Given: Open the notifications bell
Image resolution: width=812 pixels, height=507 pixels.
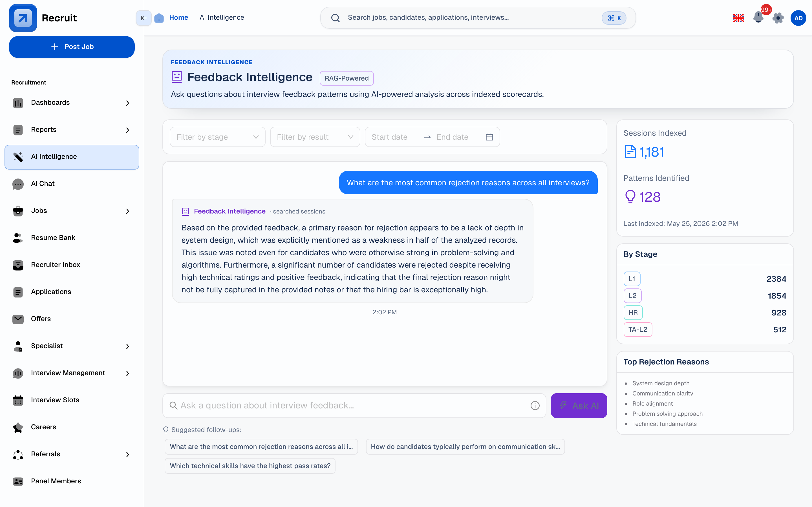Looking at the screenshot, I should (x=758, y=17).
